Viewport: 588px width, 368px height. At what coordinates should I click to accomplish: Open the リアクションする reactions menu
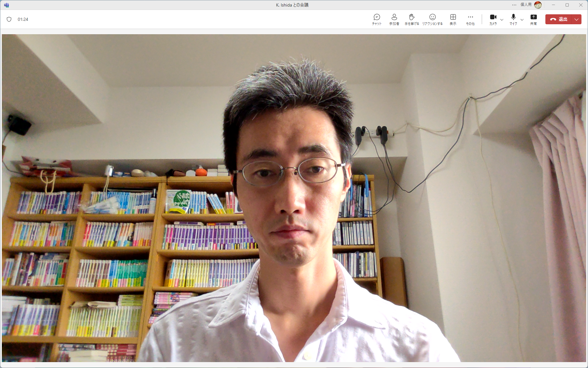coord(432,19)
